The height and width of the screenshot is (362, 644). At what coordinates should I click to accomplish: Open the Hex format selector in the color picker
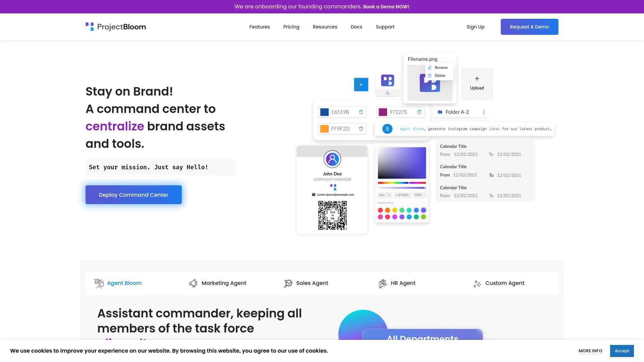click(384, 194)
